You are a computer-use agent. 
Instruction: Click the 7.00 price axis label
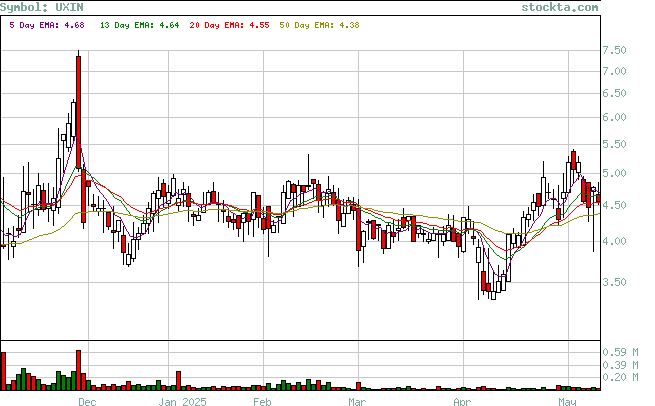click(x=614, y=71)
